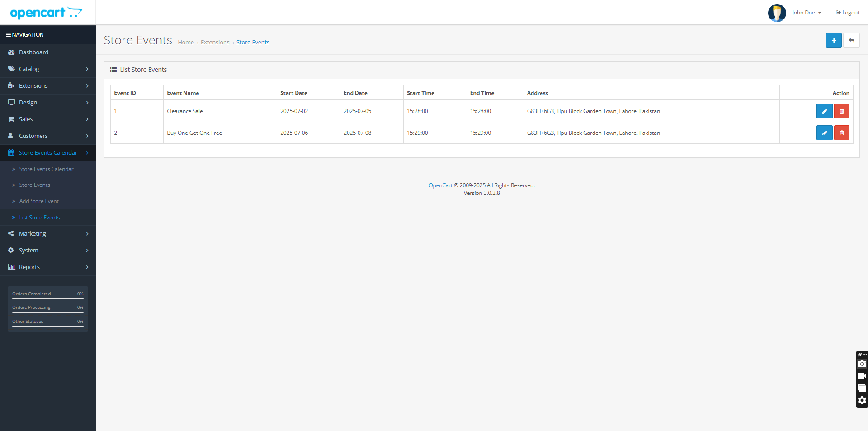Edit the Clearance Sale event

point(824,111)
